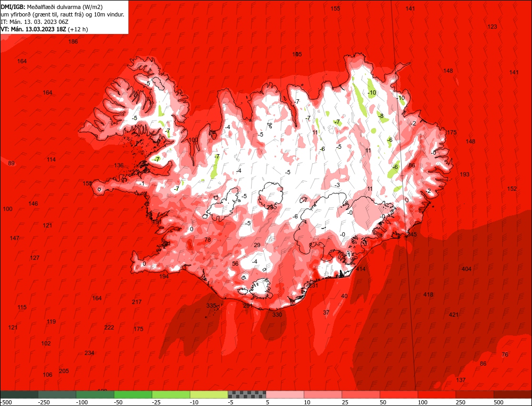This screenshot has width=532, height=406.
Task: Click the value 147 on the map
Action: [x=14, y=238]
